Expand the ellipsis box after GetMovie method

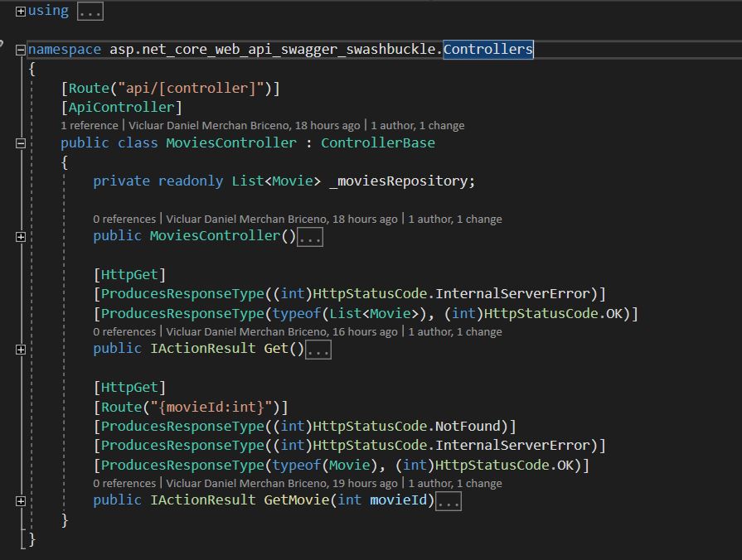coord(448,500)
